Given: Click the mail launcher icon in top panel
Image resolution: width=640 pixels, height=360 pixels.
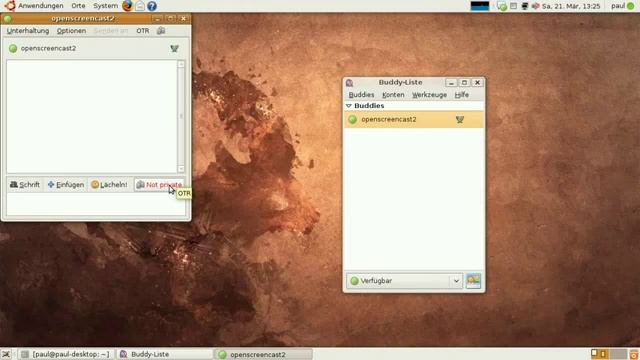Looking at the screenshot, I should tap(140, 6).
